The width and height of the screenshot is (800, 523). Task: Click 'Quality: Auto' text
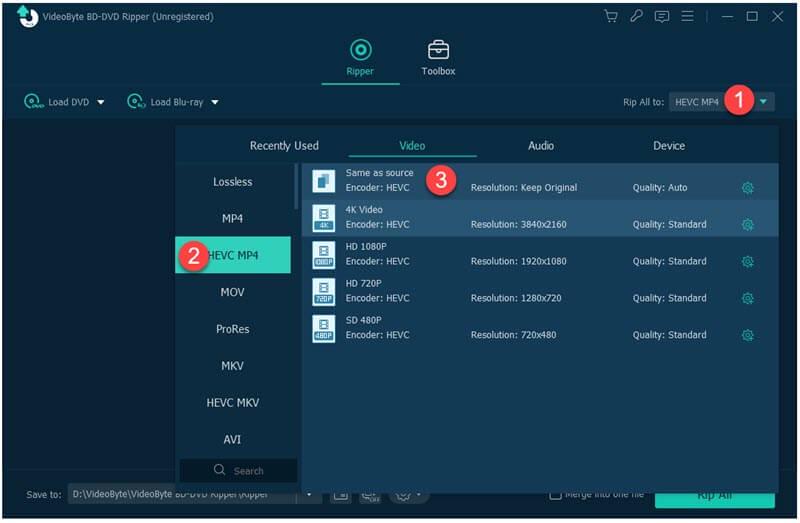pyautogui.click(x=660, y=188)
